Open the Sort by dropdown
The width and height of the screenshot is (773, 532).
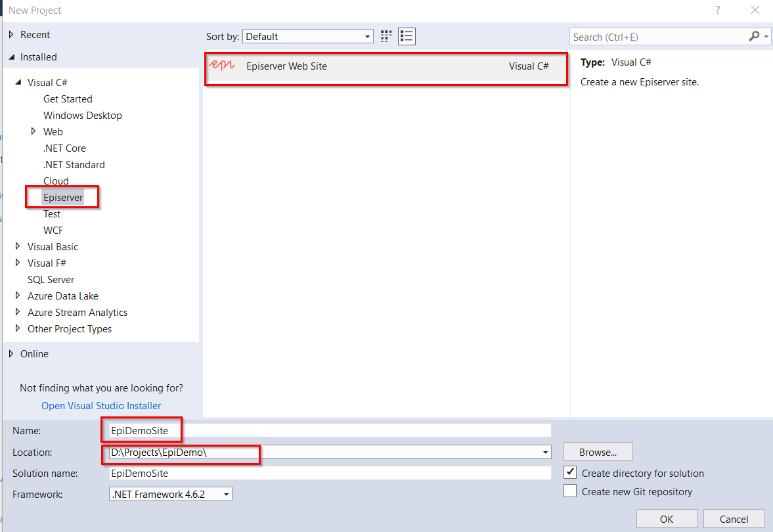(x=307, y=37)
